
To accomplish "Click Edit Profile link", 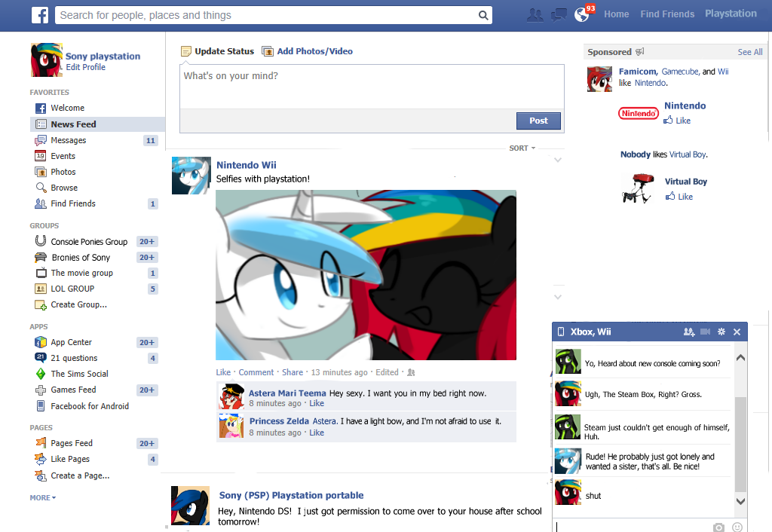I will point(86,67).
